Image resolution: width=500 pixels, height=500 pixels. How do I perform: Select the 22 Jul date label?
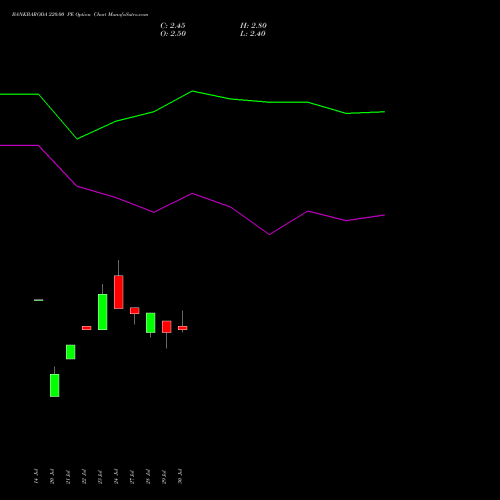coord(84,476)
